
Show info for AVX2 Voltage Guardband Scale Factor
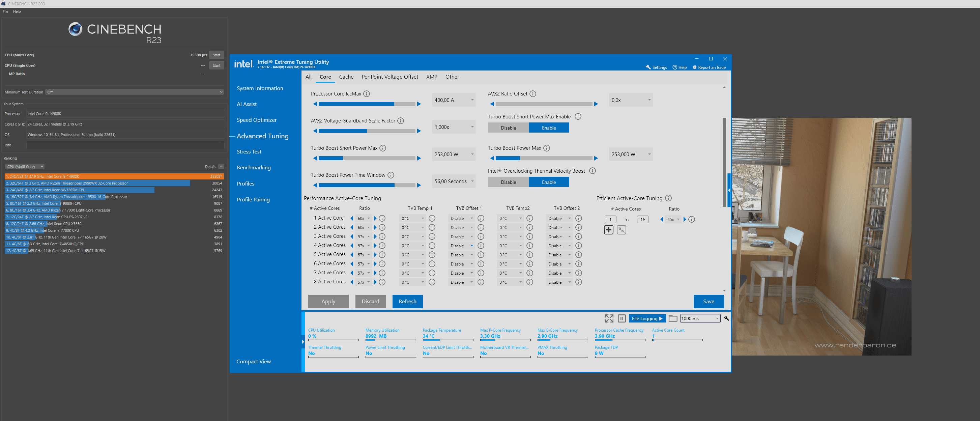401,121
